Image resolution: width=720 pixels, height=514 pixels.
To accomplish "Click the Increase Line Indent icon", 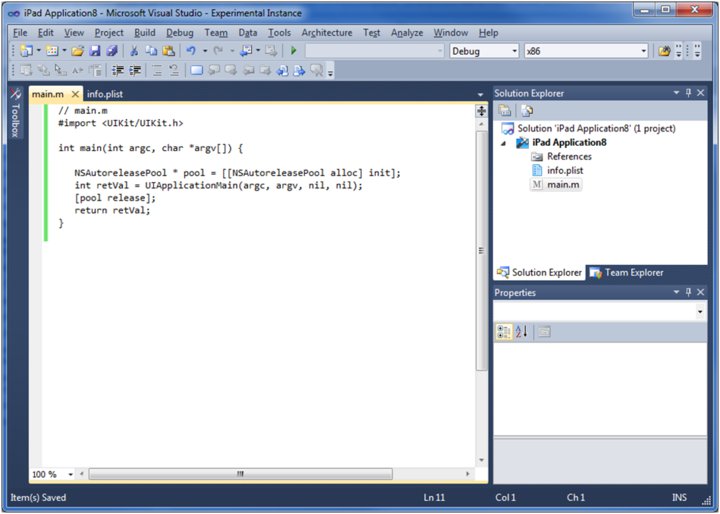I will [x=135, y=70].
